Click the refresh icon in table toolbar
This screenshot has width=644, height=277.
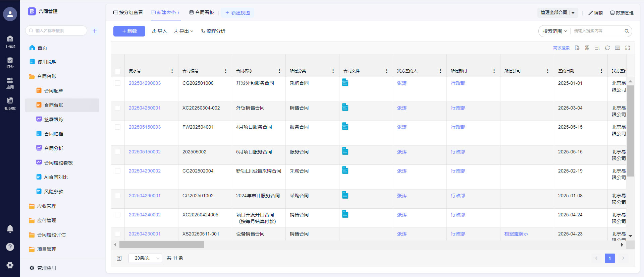coord(607,48)
